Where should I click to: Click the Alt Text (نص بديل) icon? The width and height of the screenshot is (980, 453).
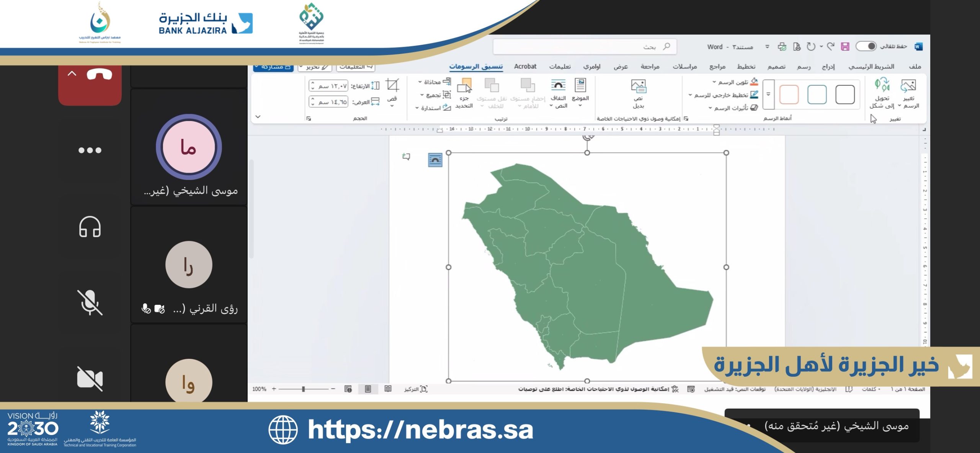638,87
